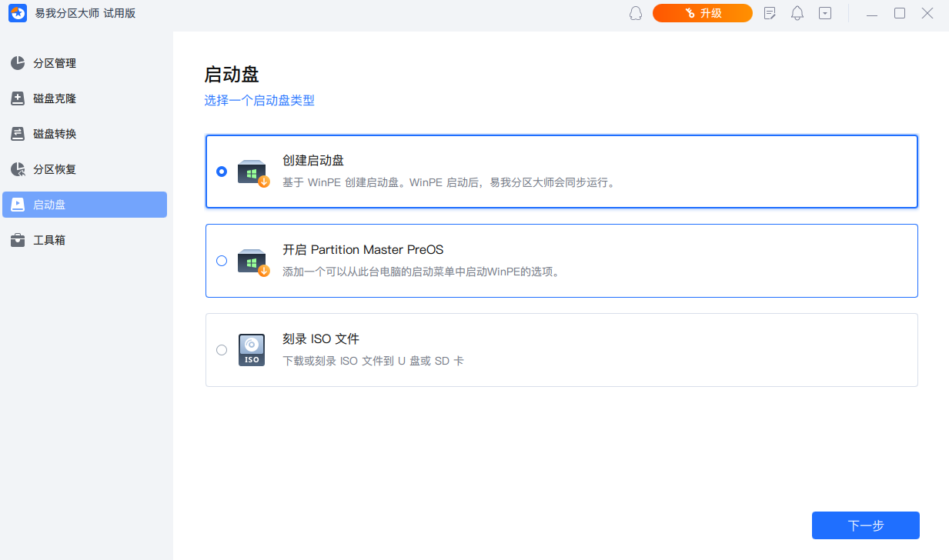The height and width of the screenshot is (560, 949).
Task: Click the app logo in title bar
Action: pyautogui.click(x=18, y=13)
